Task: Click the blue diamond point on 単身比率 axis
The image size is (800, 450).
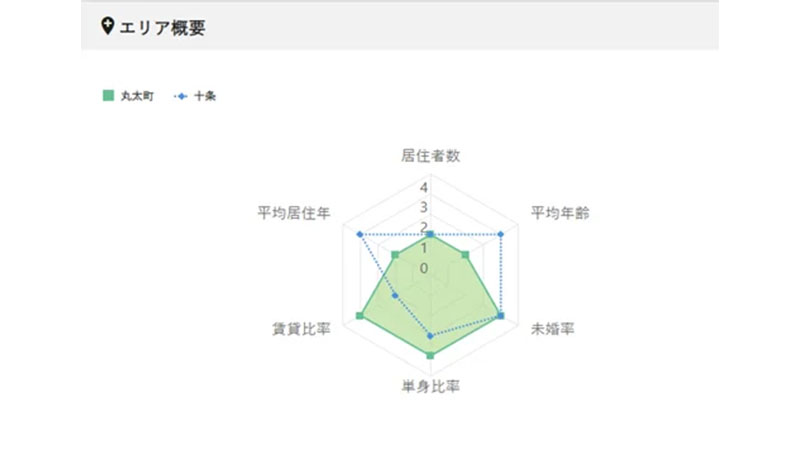Action: tap(431, 336)
